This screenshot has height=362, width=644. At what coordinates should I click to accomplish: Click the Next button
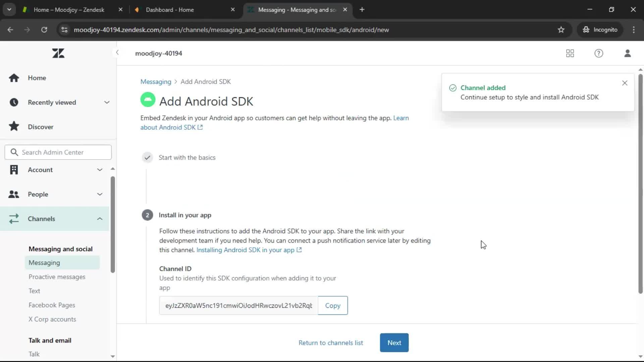[394, 343]
